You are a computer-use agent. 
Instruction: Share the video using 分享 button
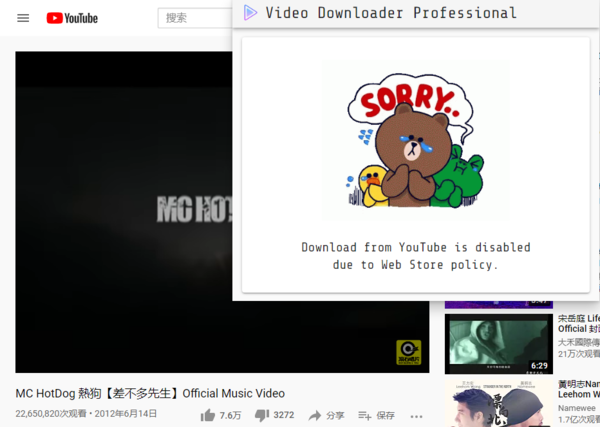point(326,415)
